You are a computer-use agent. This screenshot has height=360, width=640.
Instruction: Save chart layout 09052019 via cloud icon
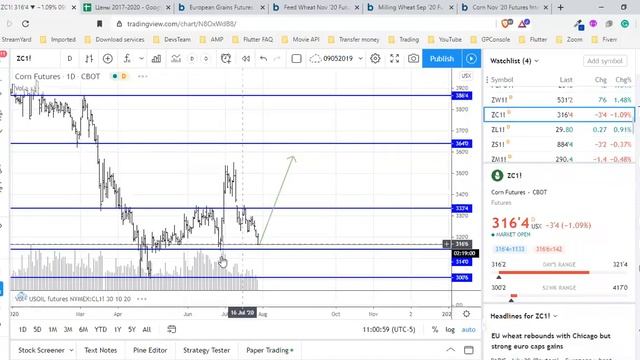[315, 59]
